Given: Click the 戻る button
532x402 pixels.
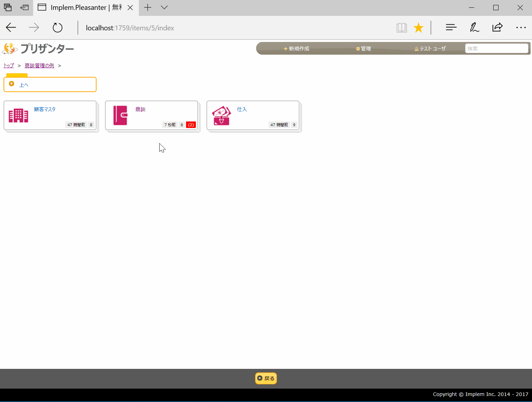Looking at the screenshot, I should point(266,378).
